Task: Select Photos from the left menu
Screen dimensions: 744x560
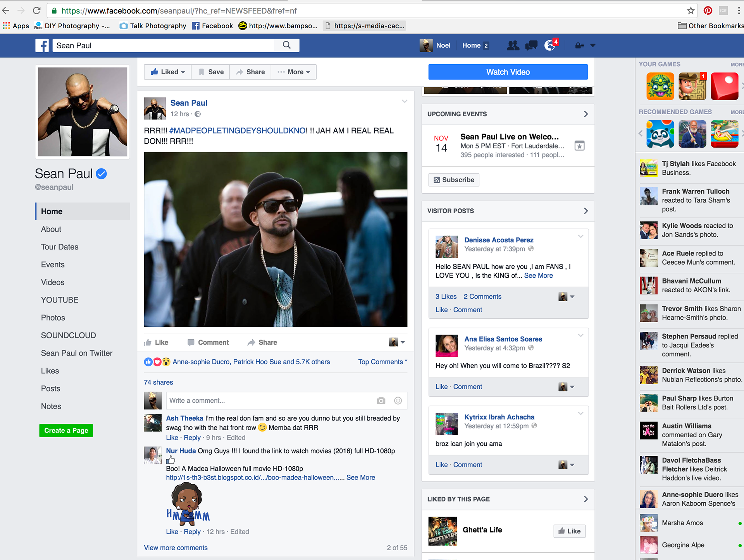Action: (x=53, y=318)
